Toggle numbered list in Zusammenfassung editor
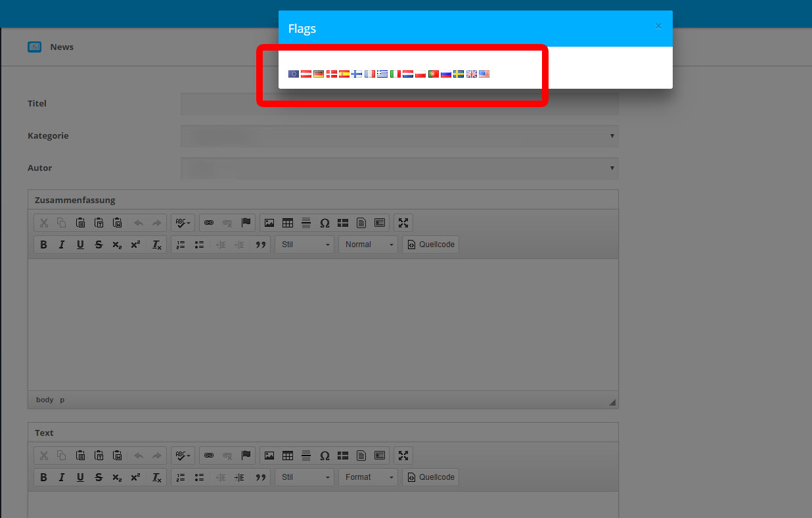 (181, 245)
